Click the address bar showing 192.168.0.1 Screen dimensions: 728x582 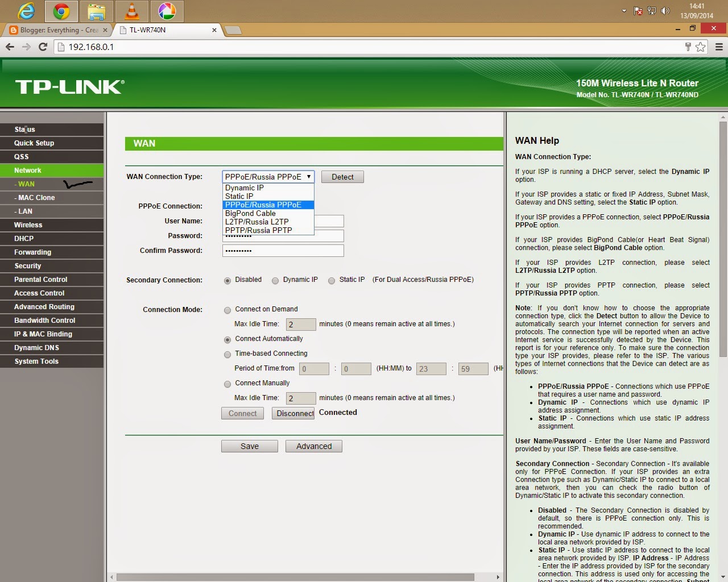(370, 47)
